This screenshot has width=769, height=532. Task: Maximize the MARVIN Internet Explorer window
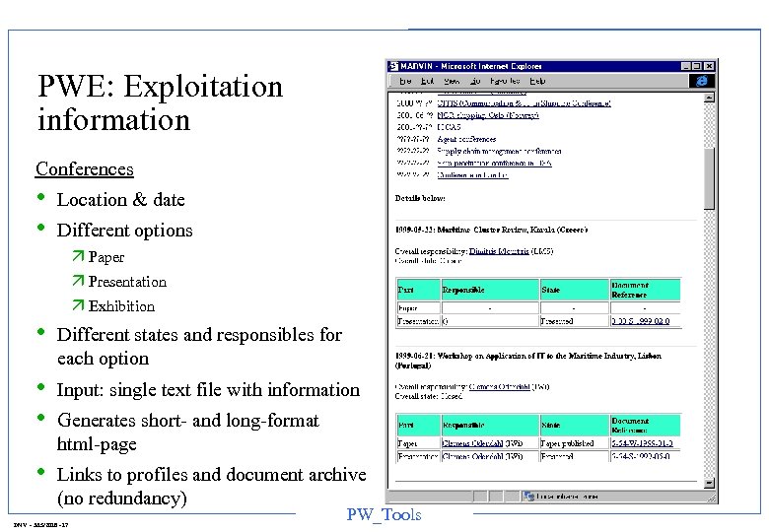coord(696,66)
